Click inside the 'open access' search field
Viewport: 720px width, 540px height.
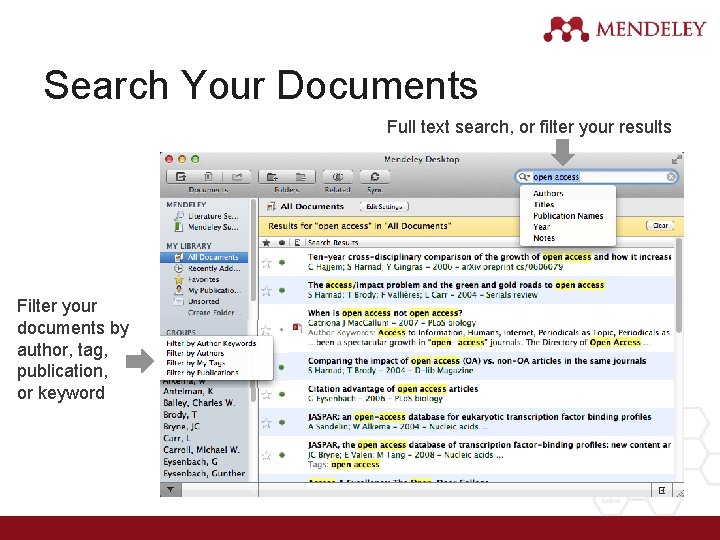[x=597, y=177]
